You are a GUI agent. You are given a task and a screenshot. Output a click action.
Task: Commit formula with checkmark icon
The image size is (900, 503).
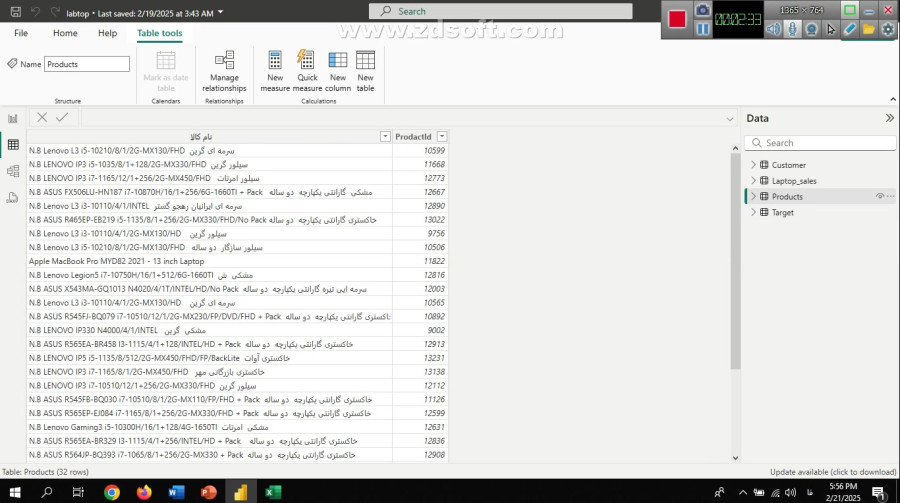click(x=62, y=118)
